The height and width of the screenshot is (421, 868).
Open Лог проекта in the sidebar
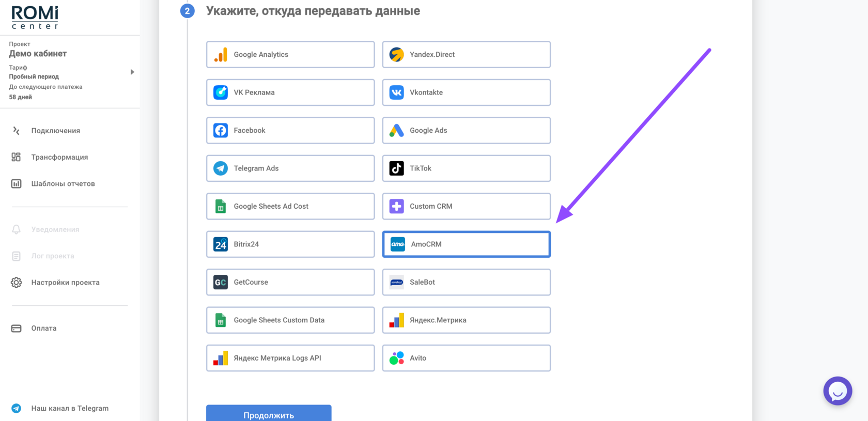click(x=52, y=256)
